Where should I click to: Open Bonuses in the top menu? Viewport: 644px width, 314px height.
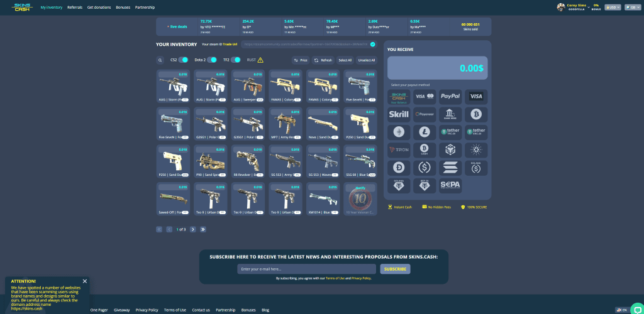coord(123,8)
